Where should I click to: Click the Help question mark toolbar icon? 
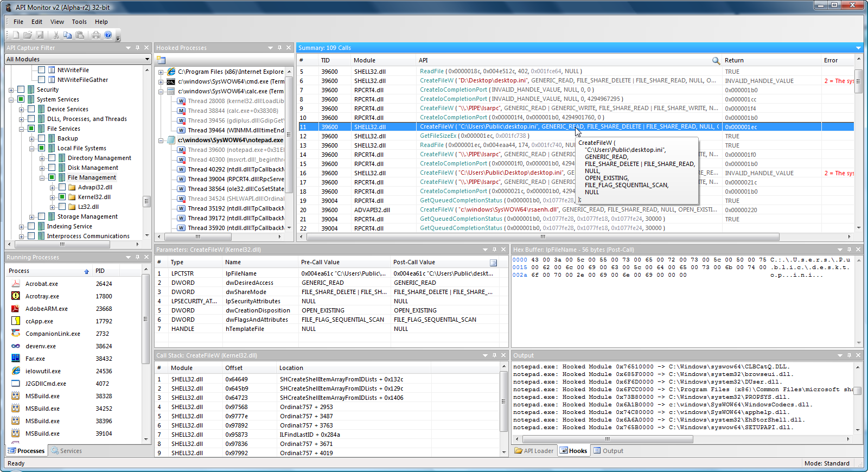[108, 35]
